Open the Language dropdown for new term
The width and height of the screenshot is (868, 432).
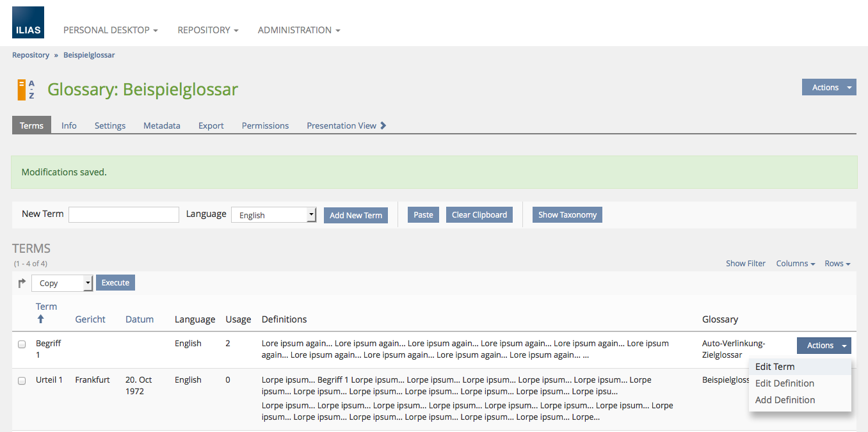coord(273,215)
